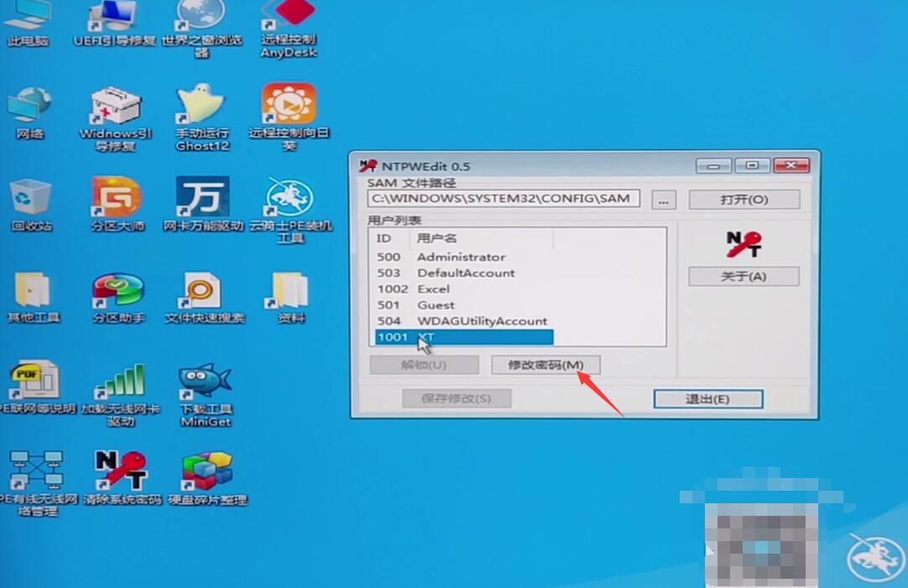This screenshot has width=908, height=588.
Task: Select the Excel user row
Action: click(464, 289)
